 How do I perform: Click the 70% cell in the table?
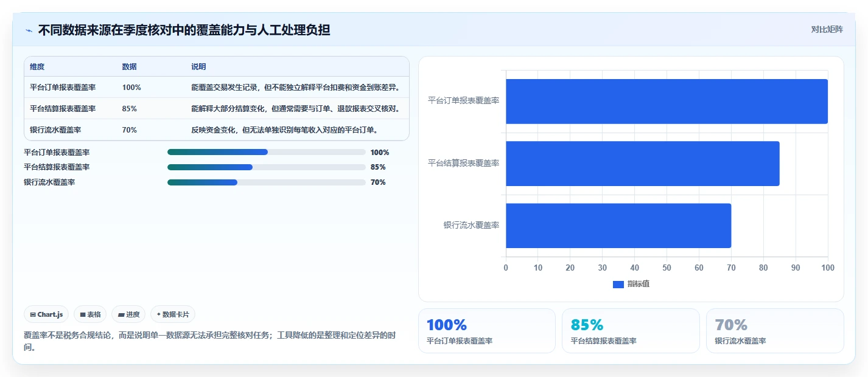point(130,130)
